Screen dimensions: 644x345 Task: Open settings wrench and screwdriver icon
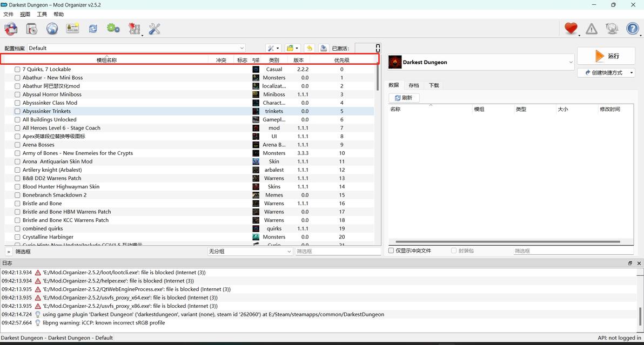[x=155, y=29]
